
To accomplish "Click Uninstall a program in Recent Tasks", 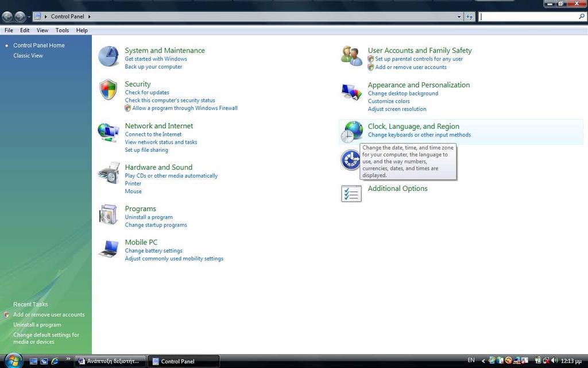I will click(x=37, y=325).
